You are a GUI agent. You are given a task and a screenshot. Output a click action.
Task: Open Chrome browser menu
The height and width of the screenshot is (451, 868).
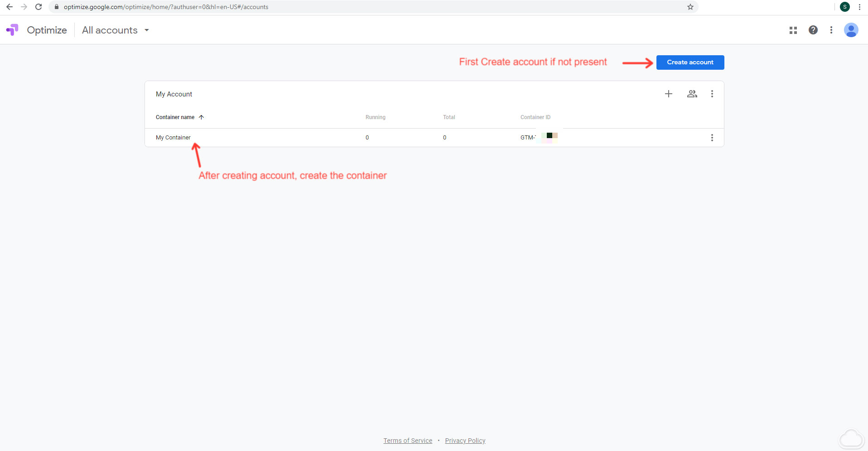click(859, 7)
